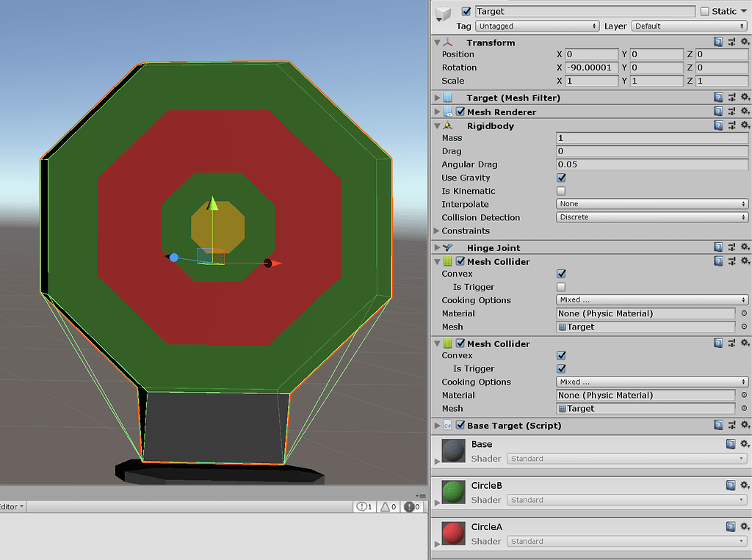Image resolution: width=752 pixels, height=560 pixels.
Task: Click the Mass input field in the Rigidbody
Action: 651,137
